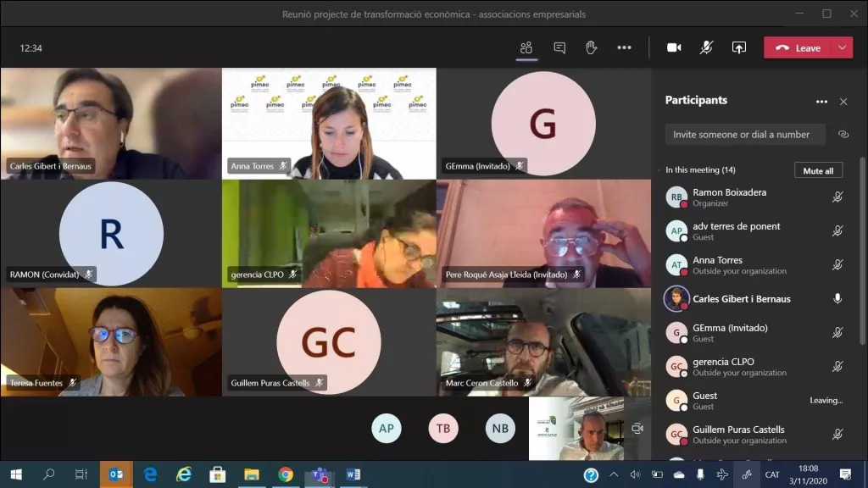Copy join link icon beside invite field
This screenshot has width=868, height=488.
click(843, 135)
